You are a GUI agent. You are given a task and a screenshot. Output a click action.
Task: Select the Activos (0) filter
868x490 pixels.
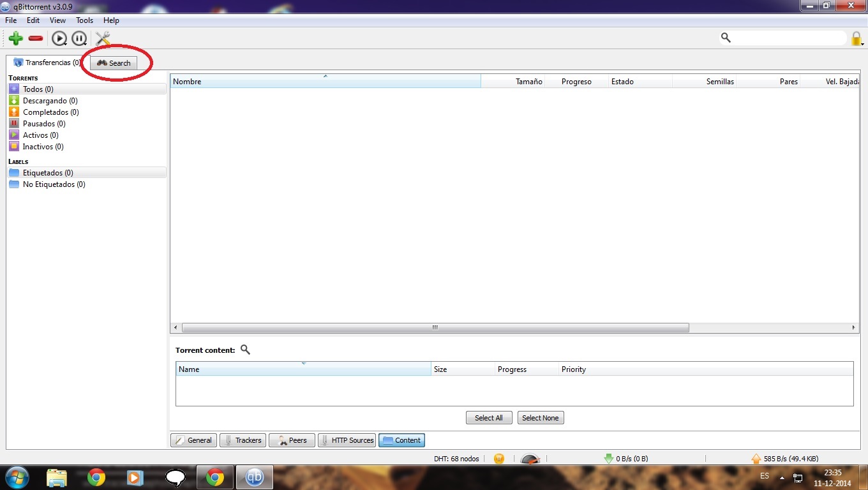coord(87,135)
